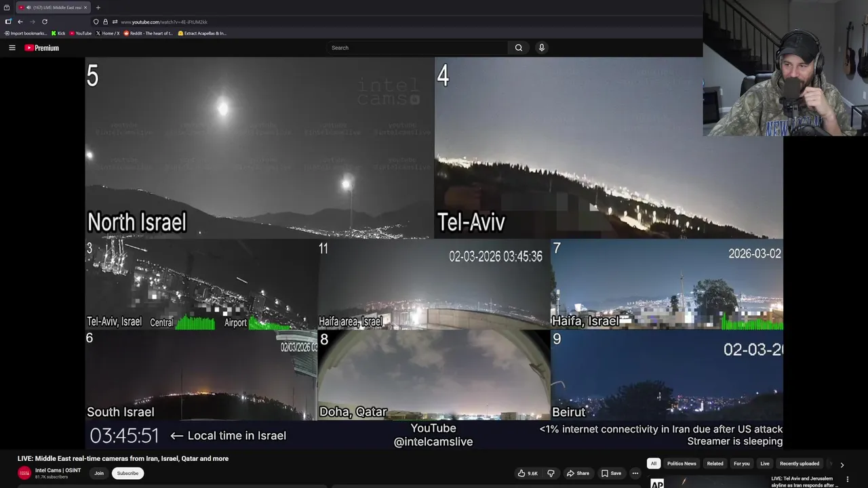Click the South Israel camera feed
The image size is (868, 488).
201,375
